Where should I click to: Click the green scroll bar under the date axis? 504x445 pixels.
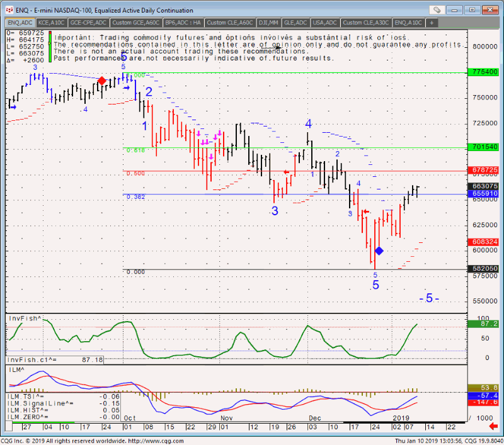(x=38, y=422)
